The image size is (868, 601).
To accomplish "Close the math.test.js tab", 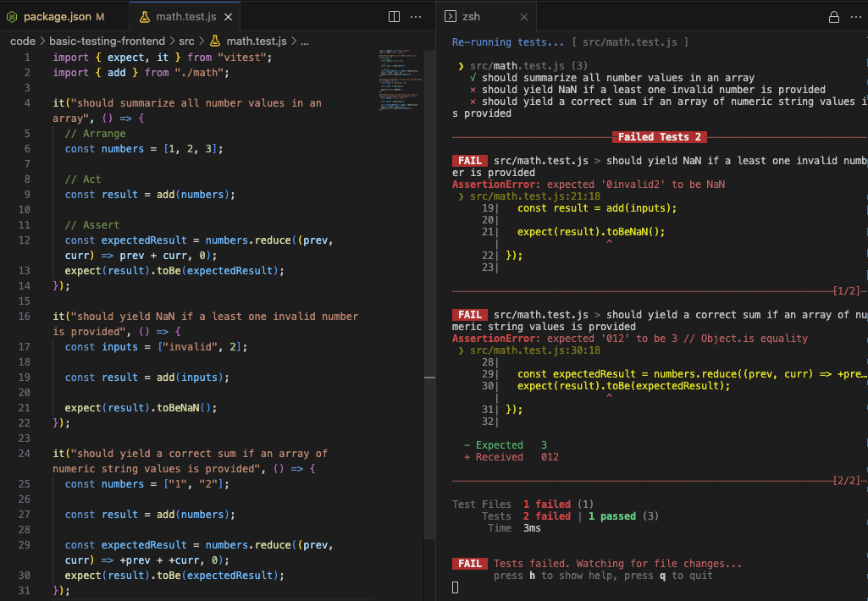I will tap(228, 17).
